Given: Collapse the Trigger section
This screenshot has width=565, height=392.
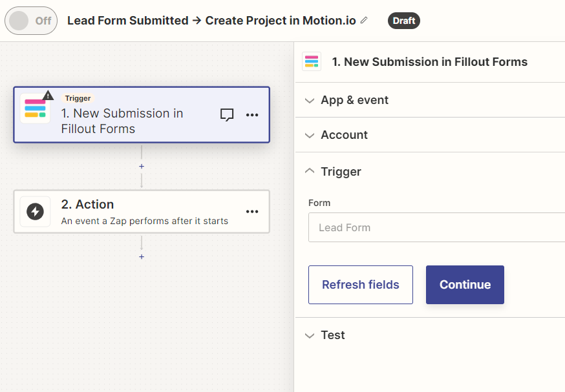Looking at the screenshot, I should click(x=341, y=172).
